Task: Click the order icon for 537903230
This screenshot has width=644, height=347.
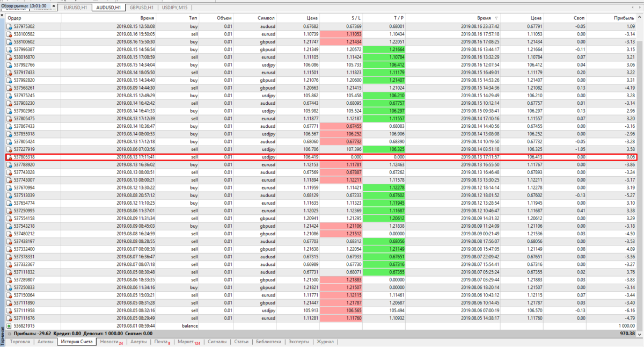Action: (x=9, y=103)
